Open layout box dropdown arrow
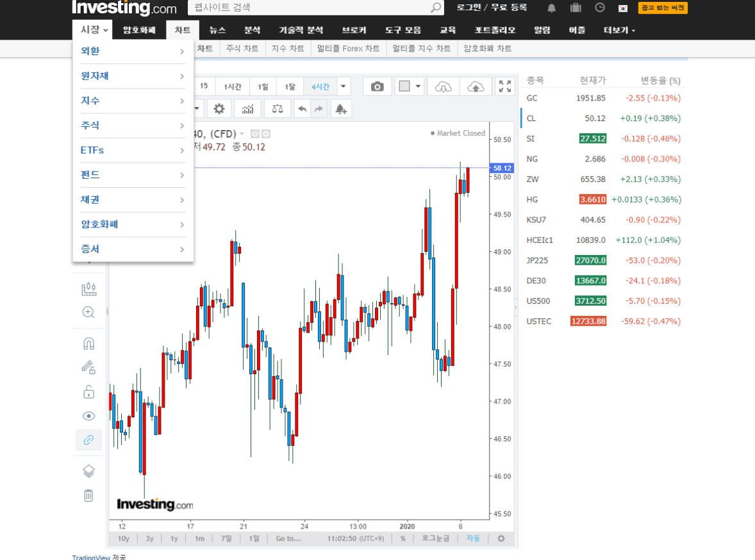Viewport: 755px width, 560px height. [x=418, y=86]
